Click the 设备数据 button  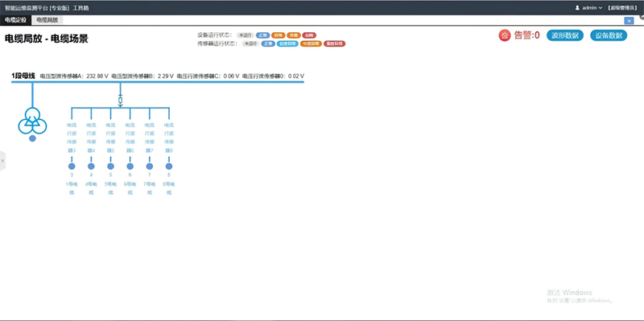click(x=609, y=35)
